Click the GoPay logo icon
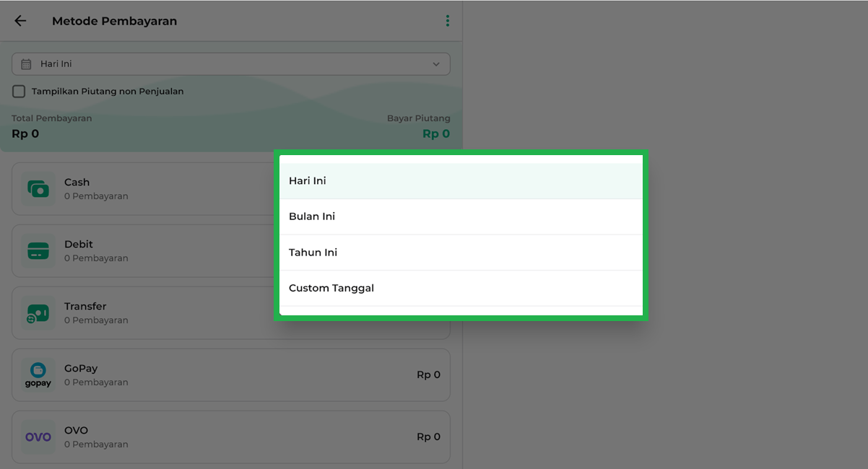 coord(38,375)
